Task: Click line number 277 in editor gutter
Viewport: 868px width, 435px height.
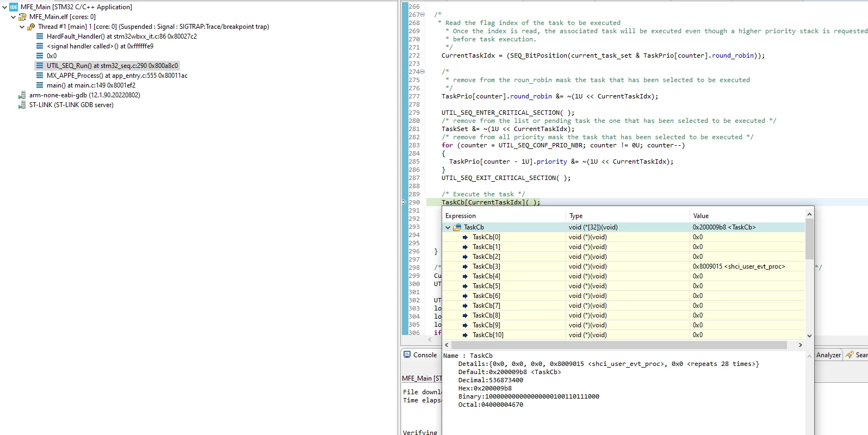Action: [x=414, y=96]
